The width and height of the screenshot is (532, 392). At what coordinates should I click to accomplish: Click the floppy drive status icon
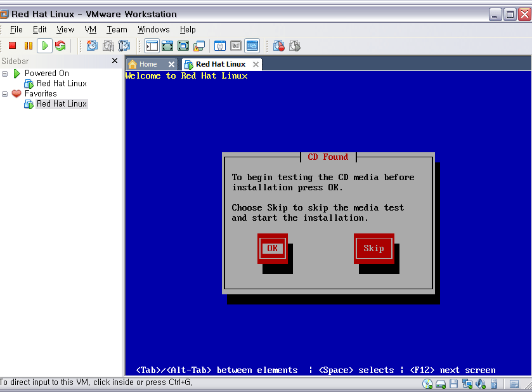coord(453,384)
